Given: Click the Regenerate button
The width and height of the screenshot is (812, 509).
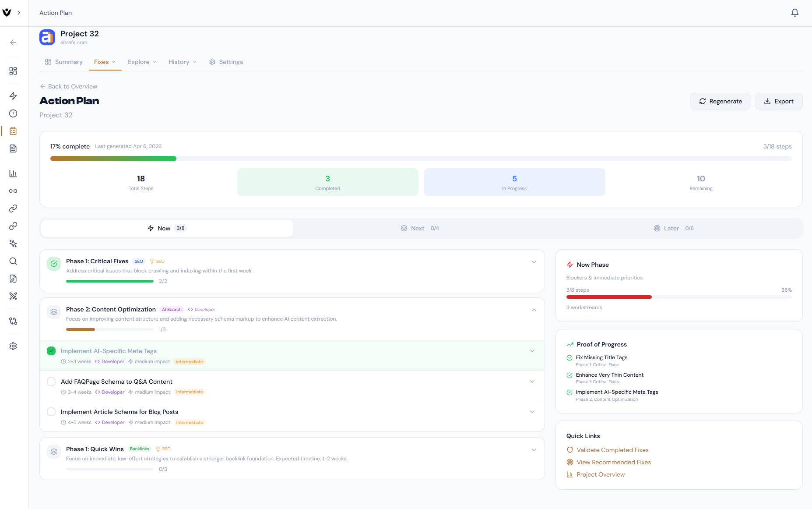Looking at the screenshot, I should coord(721,101).
